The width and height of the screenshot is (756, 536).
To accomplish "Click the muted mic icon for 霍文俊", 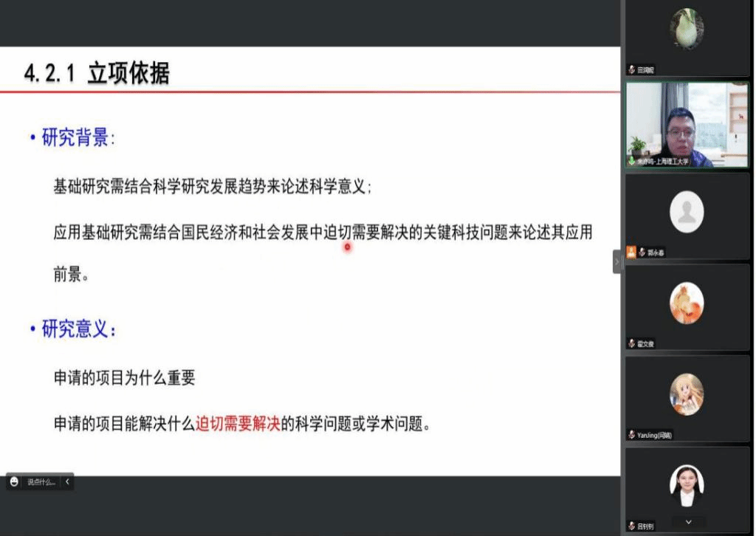I will click(632, 343).
